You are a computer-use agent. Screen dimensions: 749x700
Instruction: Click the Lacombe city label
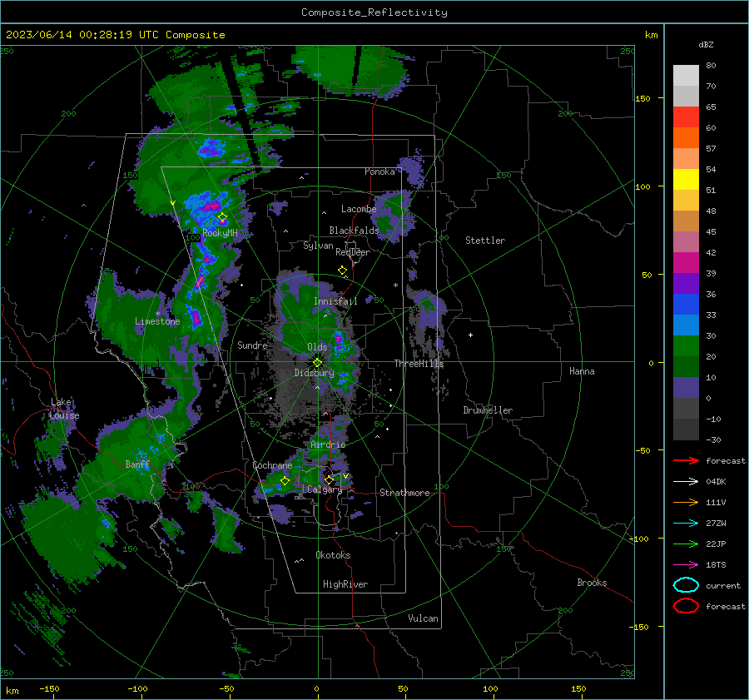[359, 209]
